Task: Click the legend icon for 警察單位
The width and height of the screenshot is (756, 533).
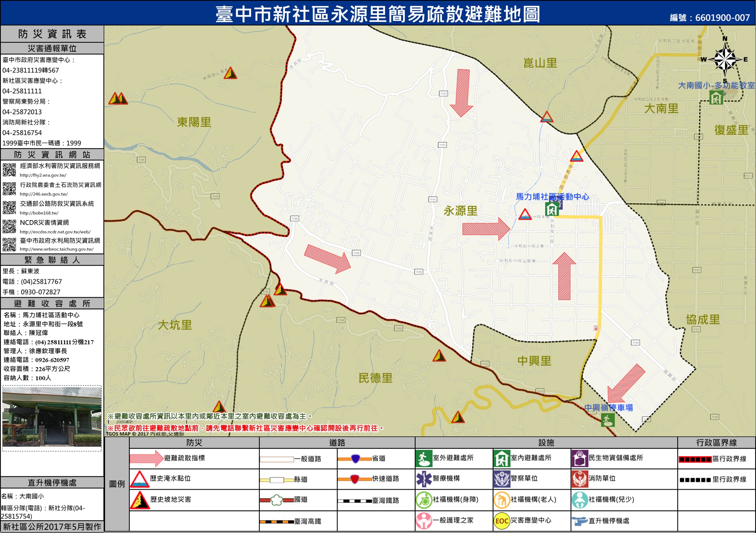Action: (502, 479)
